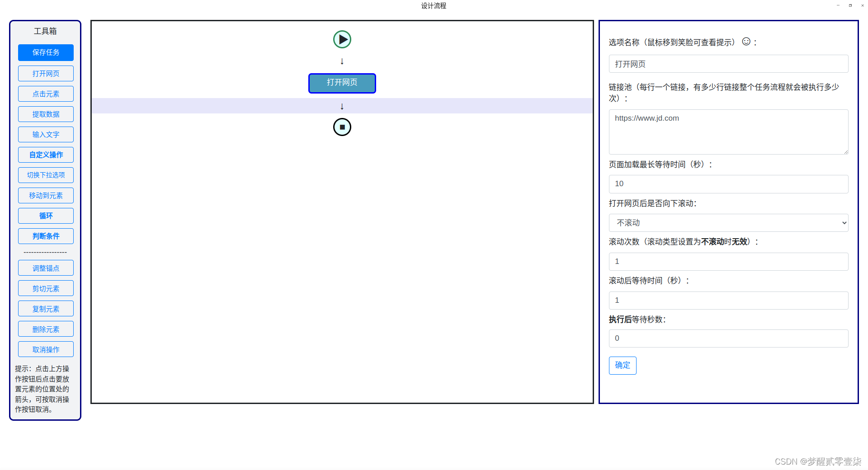Viewport: 868px width, 470px height.
Task: Choose the 提取数据 tool
Action: pos(46,114)
